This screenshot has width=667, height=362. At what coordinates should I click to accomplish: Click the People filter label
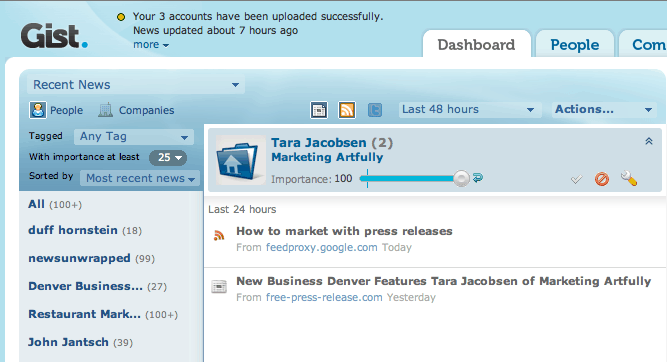(x=66, y=110)
